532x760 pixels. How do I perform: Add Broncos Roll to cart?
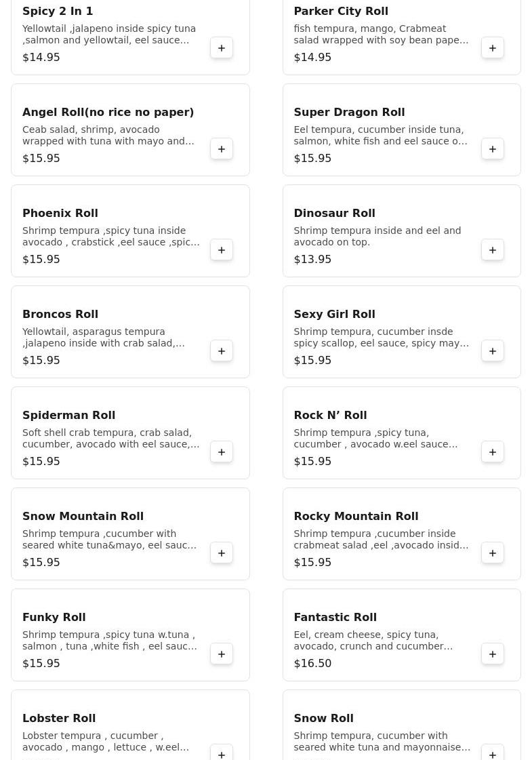click(222, 351)
